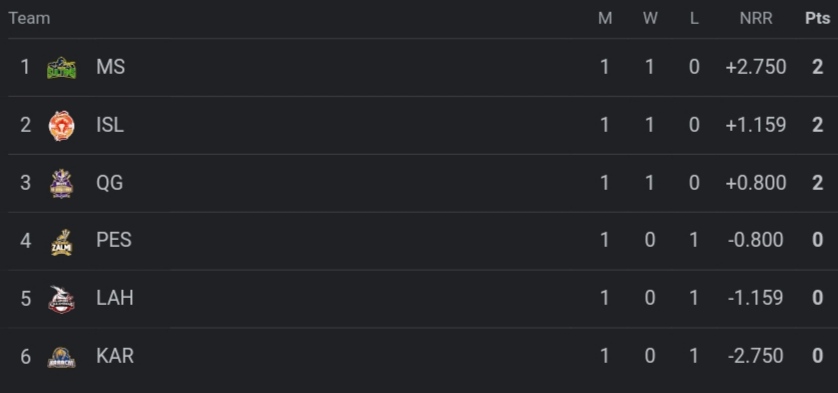Click the Lahore Qalandars team logo
This screenshot has width=838, height=393.
pyautogui.click(x=61, y=299)
